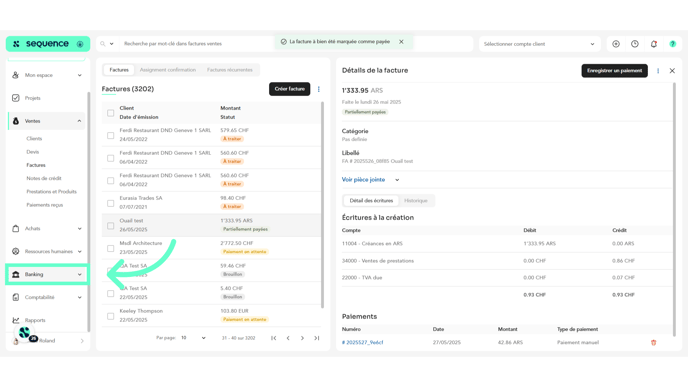
Task: Go to next page of invoices
Action: pos(302,338)
